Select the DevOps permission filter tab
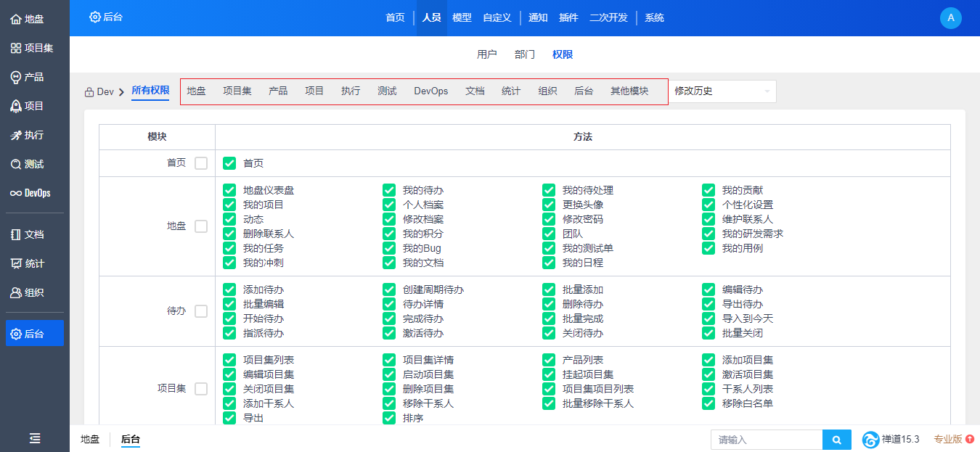The width and height of the screenshot is (980, 452). 430,91
